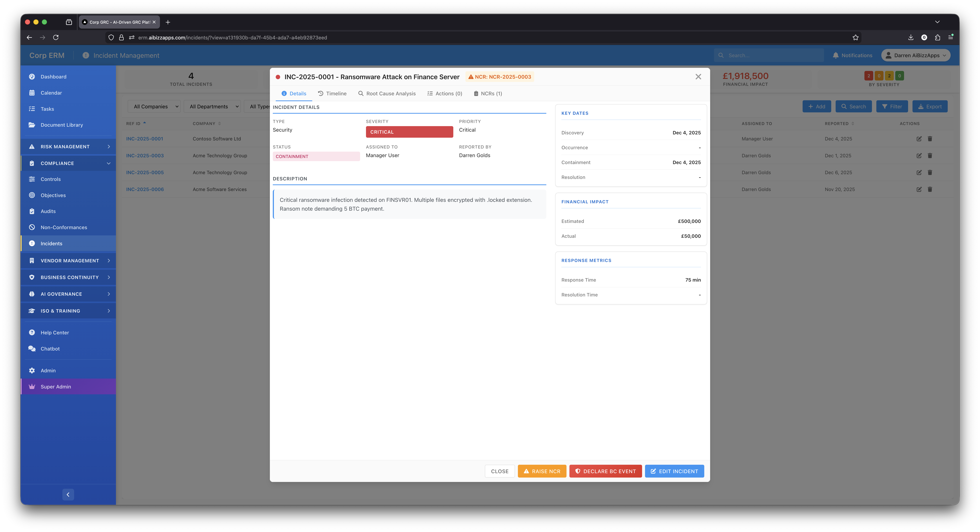Click the Declare BC Event button

click(x=605, y=471)
